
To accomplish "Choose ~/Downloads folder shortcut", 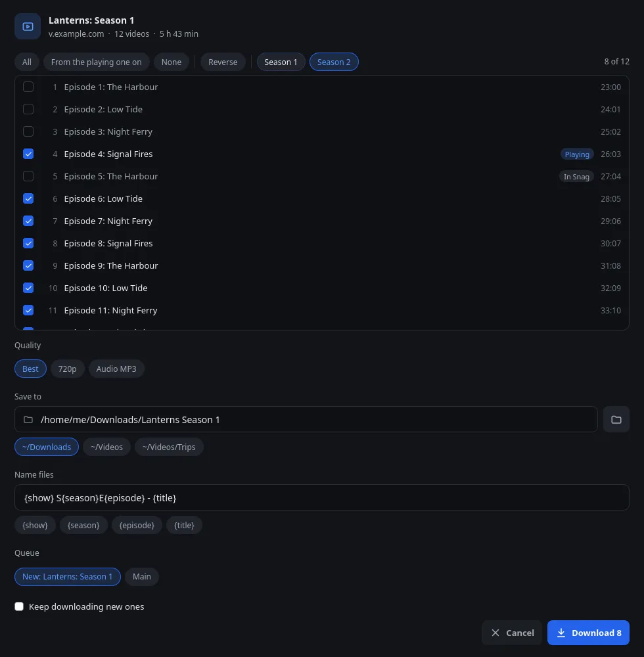I will tap(47, 447).
